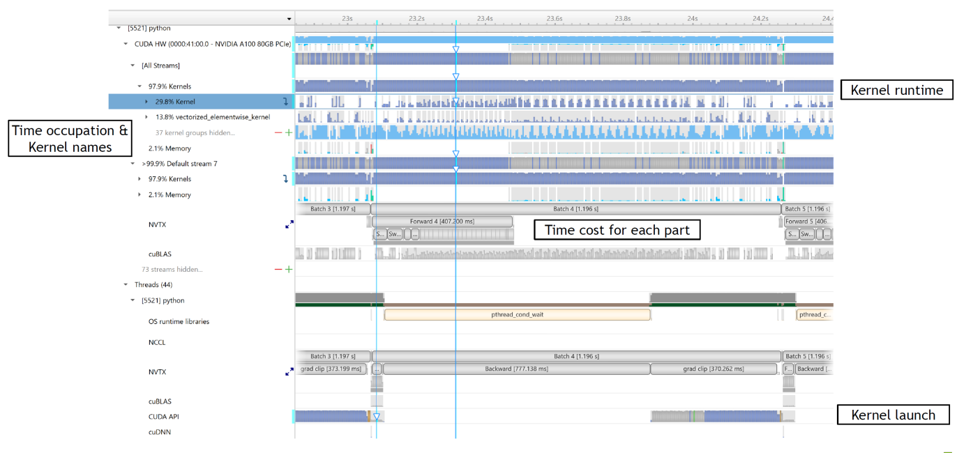
Task: Click the resize arrows icon on thread NVTX row
Action: tap(289, 372)
